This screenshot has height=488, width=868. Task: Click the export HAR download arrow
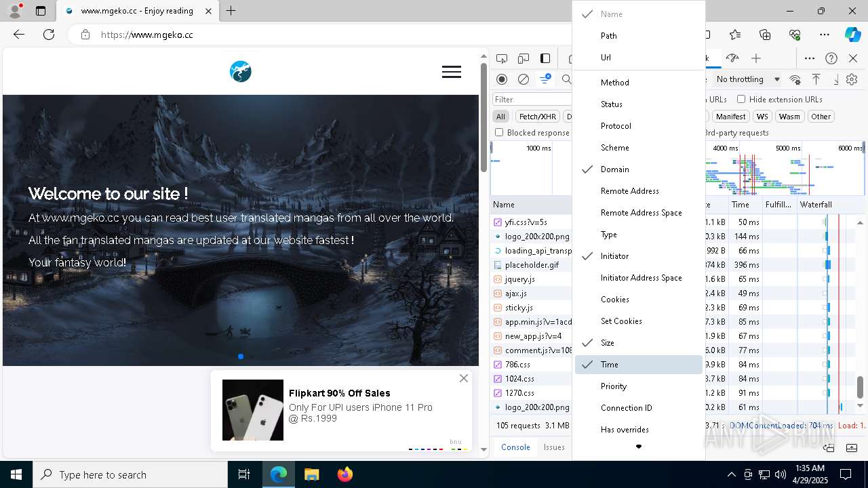pos(835,79)
